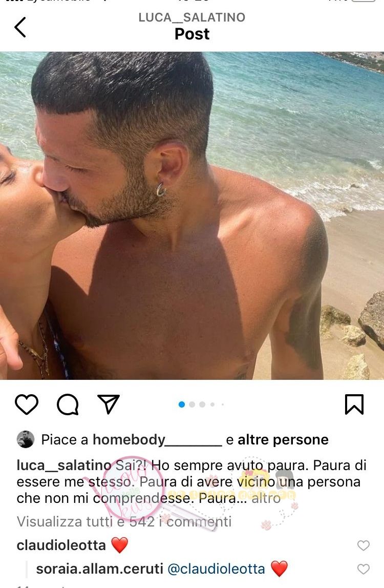Save the post with the bookmark icon
This screenshot has width=384, height=588.
tap(354, 404)
